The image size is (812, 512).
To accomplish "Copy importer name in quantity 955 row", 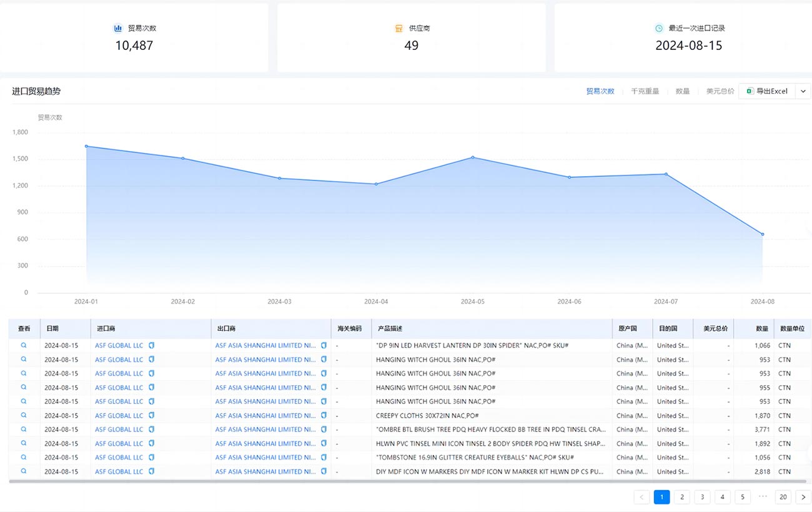I will 151,387.
